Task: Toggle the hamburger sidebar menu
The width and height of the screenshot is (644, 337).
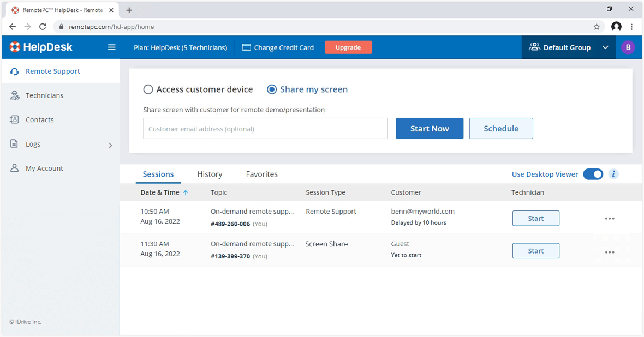Action: (112, 47)
